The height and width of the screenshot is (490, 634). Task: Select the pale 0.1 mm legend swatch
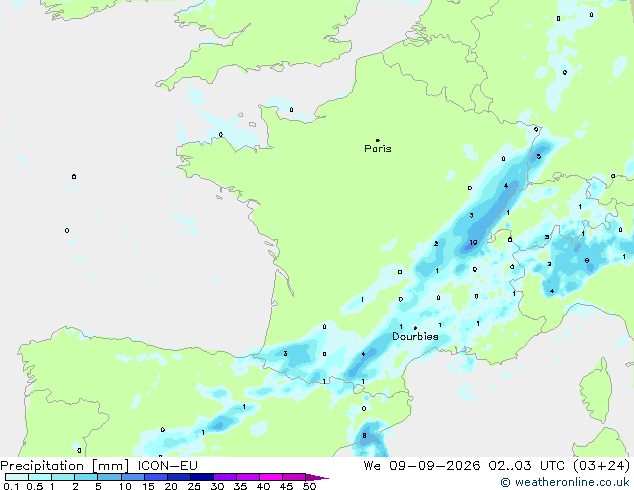[17, 477]
